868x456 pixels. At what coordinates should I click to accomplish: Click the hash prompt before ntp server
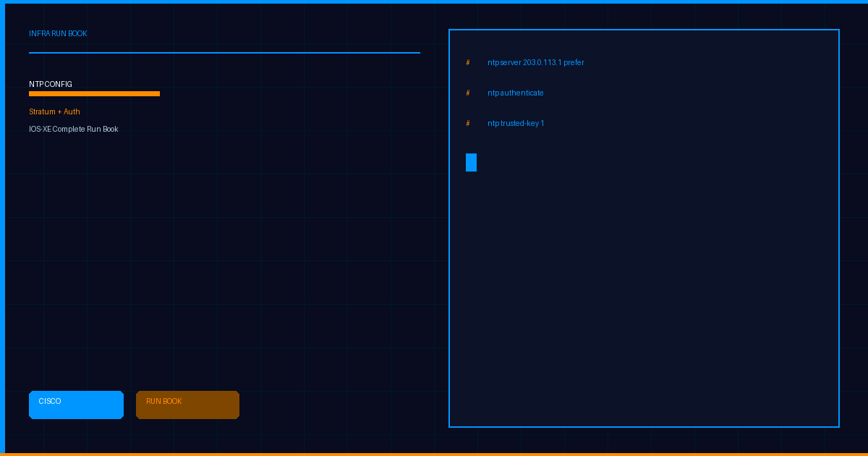pos(468,63)
